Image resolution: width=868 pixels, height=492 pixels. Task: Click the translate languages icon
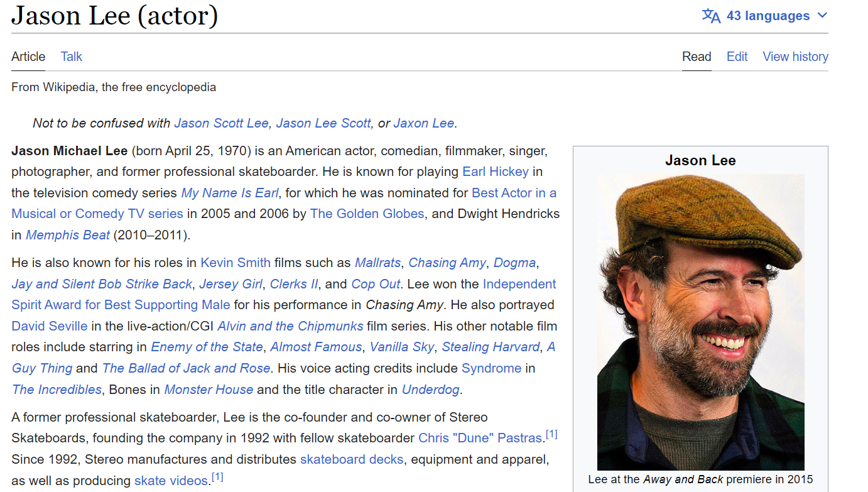tap(711, 16)
